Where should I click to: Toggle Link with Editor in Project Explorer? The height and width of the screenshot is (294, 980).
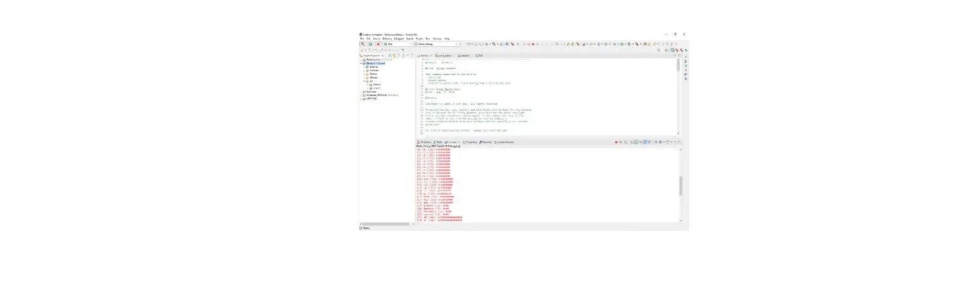tap(394, 56)
